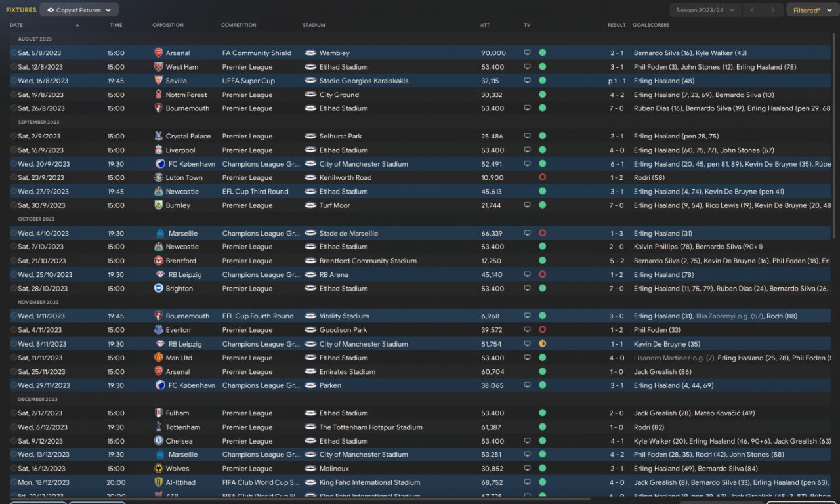This screenshot has height=504, width=840.
Task: Click the Luton Town club badge
Action: click(x=159, y=178)
